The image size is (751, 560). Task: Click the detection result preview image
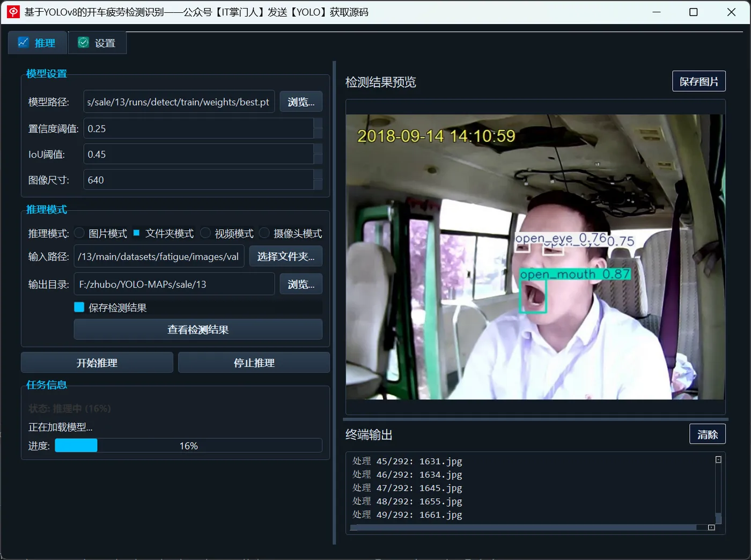click(x=535, y=256)
